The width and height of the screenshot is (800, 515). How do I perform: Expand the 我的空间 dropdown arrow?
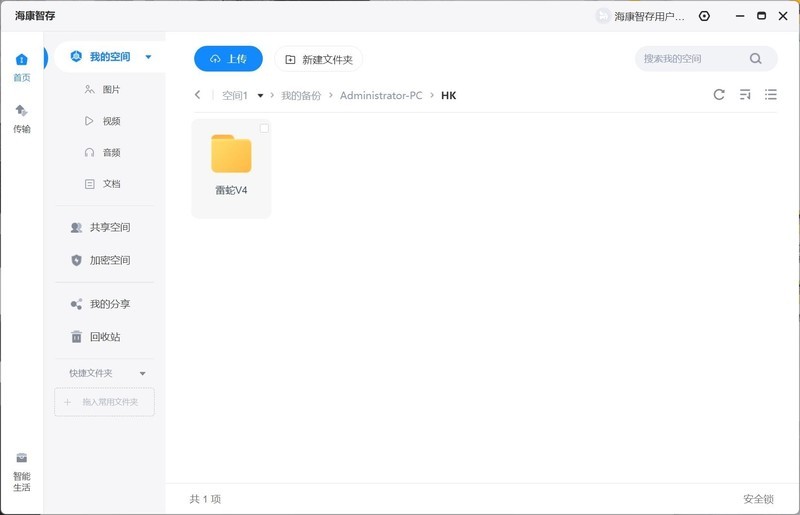tap(148, 57)
